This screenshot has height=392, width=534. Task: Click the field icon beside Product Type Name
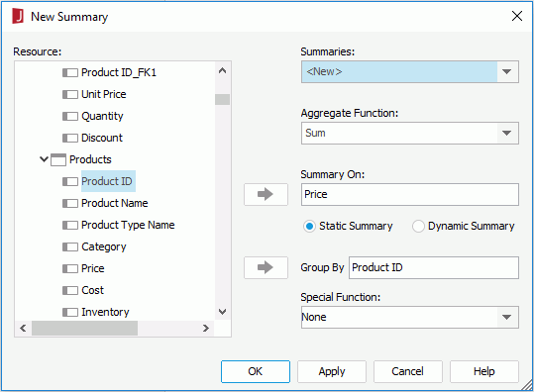[x=70, y=225]
